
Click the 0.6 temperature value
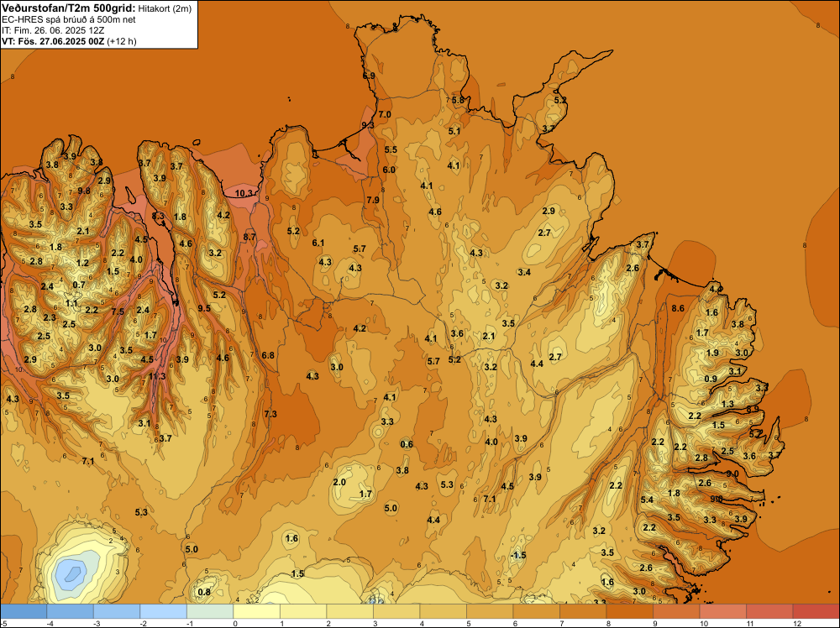pos(407,444)
